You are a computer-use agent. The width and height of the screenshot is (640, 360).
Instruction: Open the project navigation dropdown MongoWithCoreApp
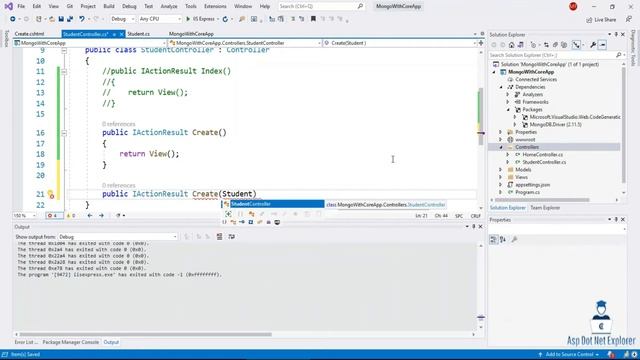click(x=90, y=43)
